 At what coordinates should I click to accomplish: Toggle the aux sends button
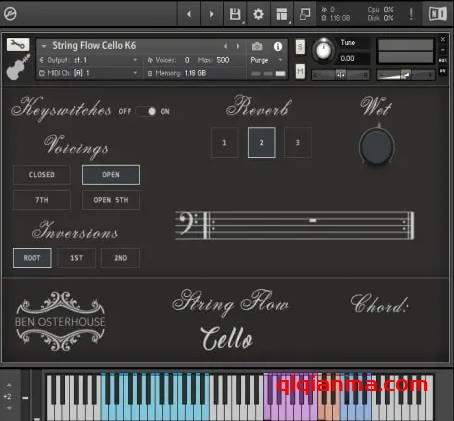click(x=443, y=60)
